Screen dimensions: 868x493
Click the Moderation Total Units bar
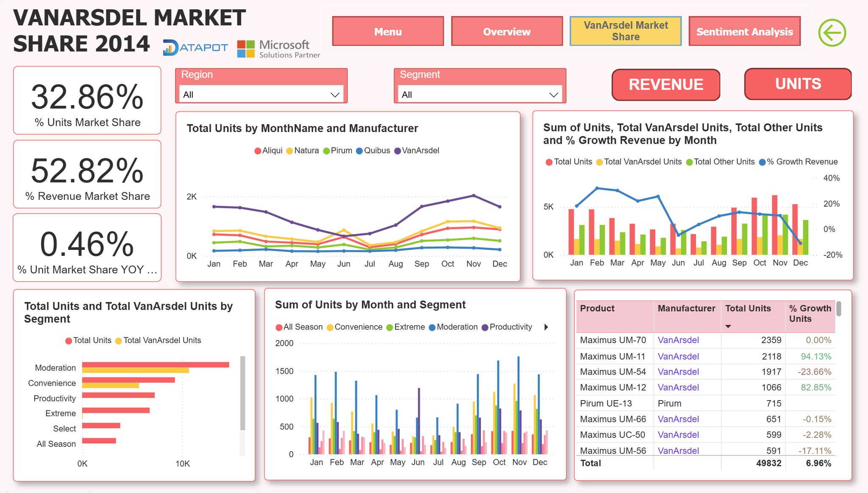[156, 365]
